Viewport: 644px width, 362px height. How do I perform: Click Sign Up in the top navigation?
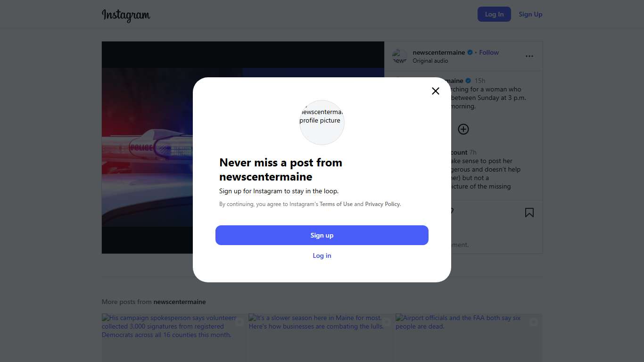coord(530,14)
